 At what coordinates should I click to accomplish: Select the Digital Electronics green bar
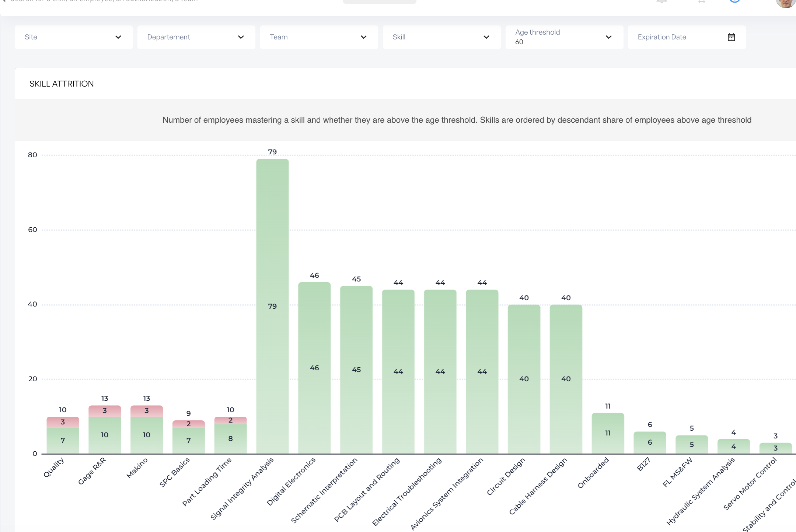click(x=314, y=367)
